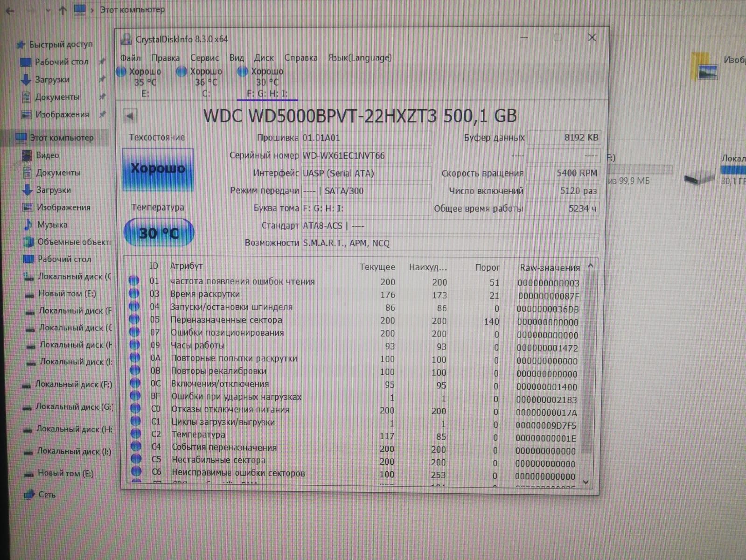Click the Атрибут column header

[186, 266]
